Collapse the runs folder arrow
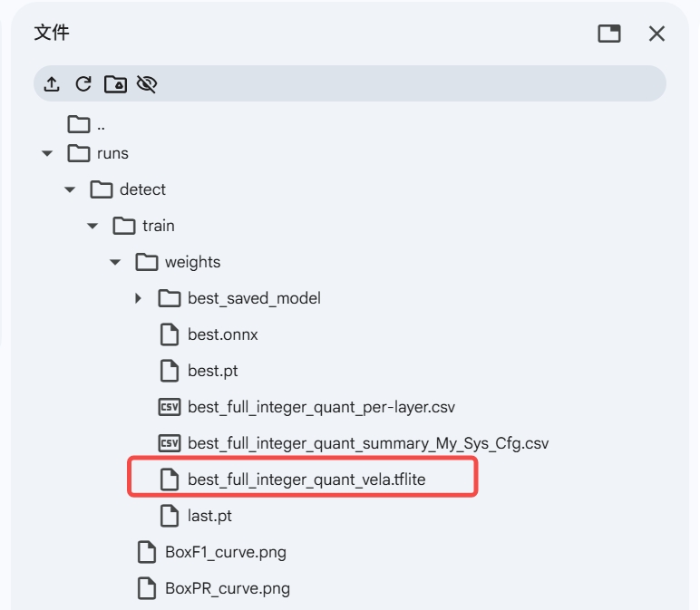The image size is (700, 610). click(x=47, y=153)
